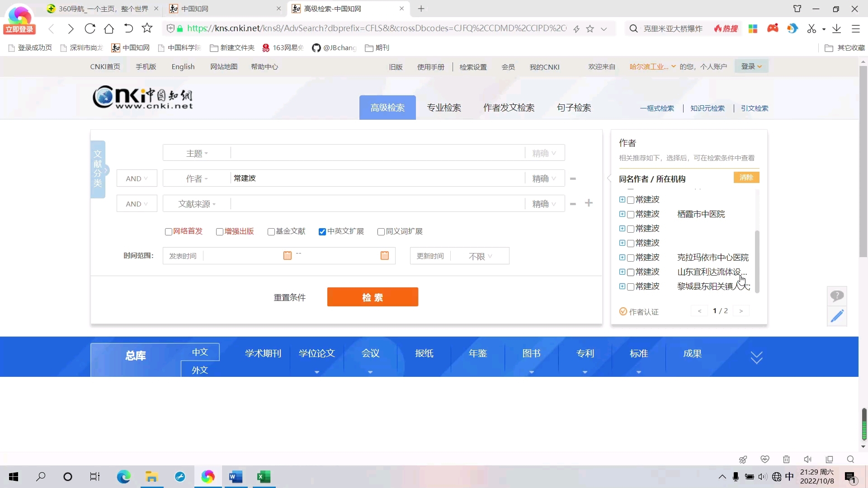Check 常建波 at 栖霞市中医院

(631, 215)
